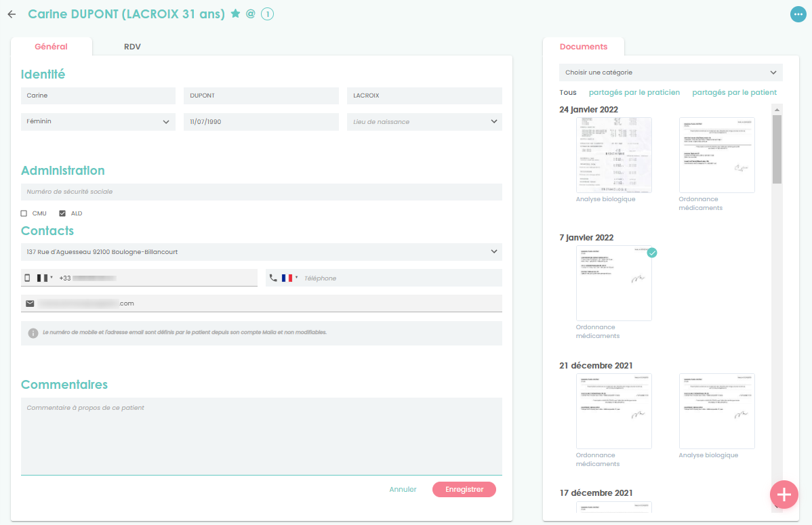
Task: Click the Annuler link
Action: (403, 489)
